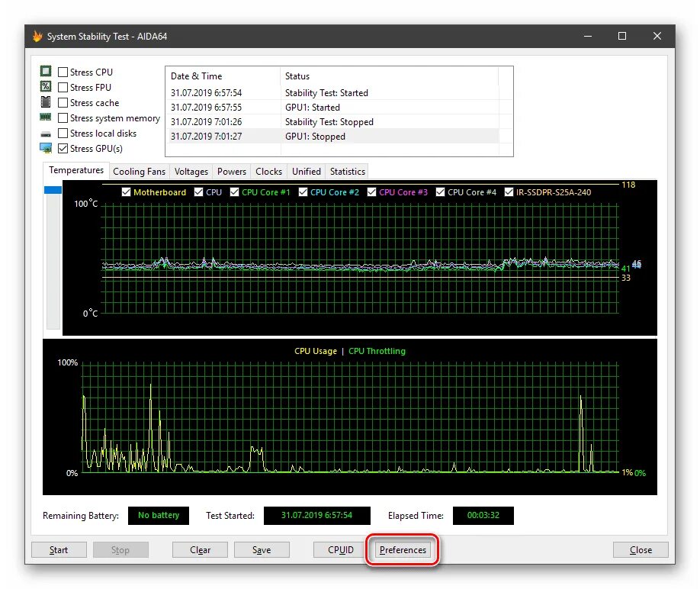Uncheck the Stress GPU(s) checkbox
The height and width of the screenshot is (589, 700).
pyautogui.click(x=63, y=148)
